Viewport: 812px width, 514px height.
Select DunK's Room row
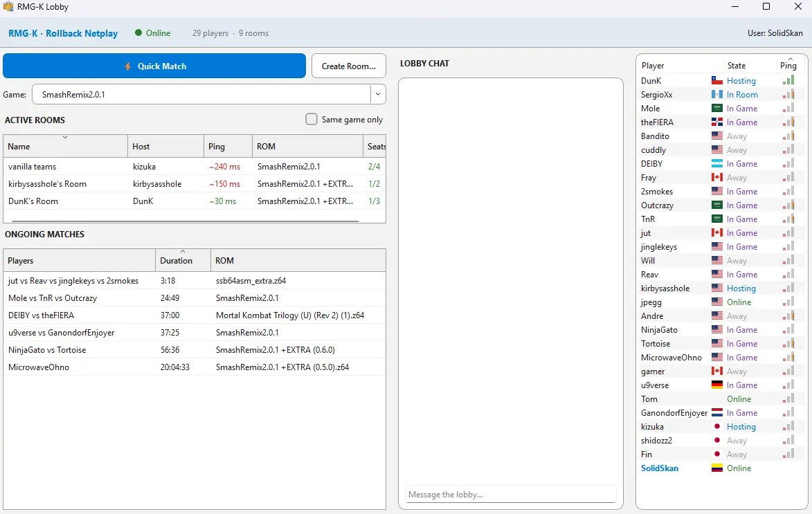coord(195,201)
